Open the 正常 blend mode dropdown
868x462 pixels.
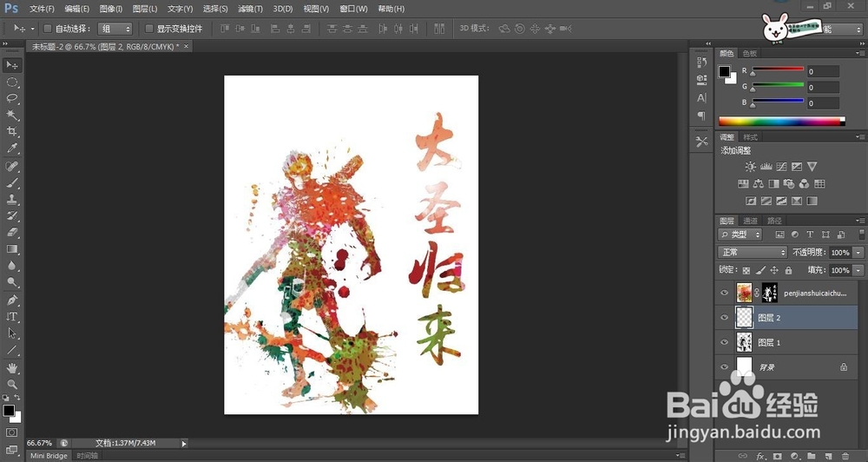[753, 252]
